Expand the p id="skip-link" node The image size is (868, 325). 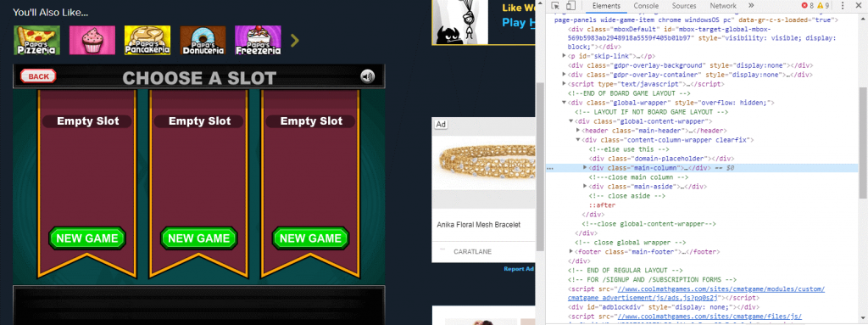565,56
